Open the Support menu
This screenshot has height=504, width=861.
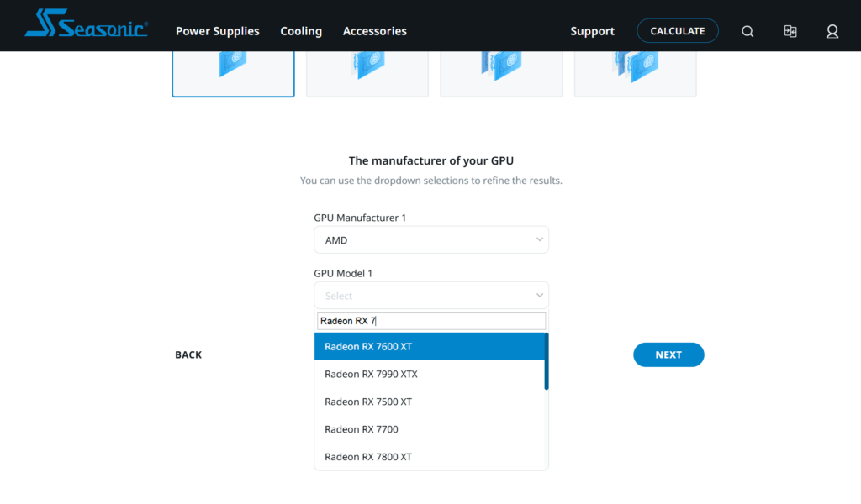click(593, 31)
